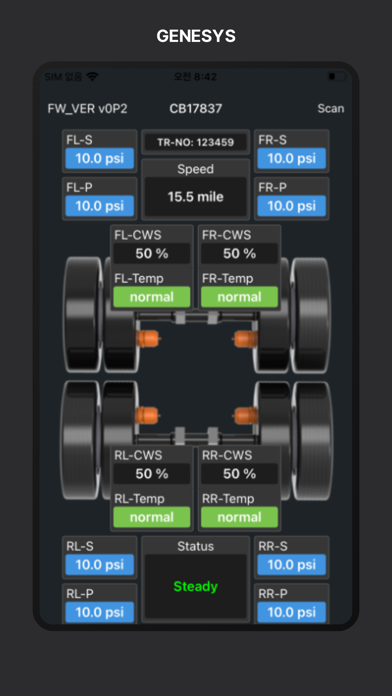Click the rear-right outer tire image
The height and width of the screenshot is (696, 392).
313,441
